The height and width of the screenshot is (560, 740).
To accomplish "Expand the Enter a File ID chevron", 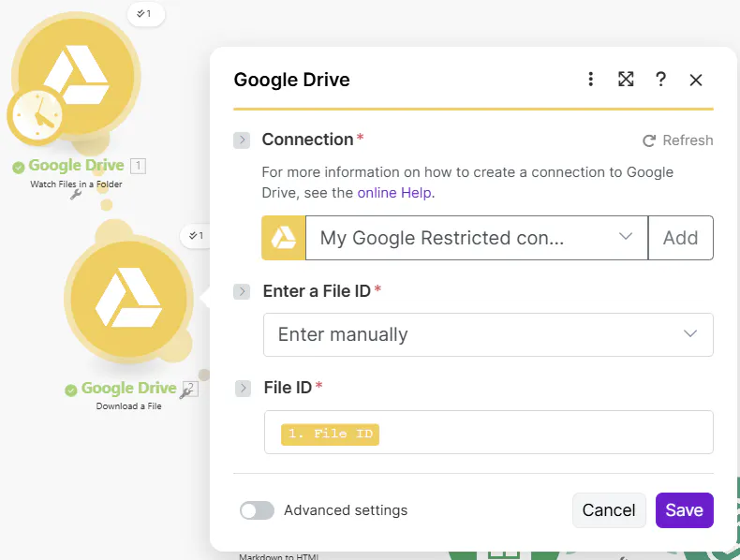I will coord(242,291).
